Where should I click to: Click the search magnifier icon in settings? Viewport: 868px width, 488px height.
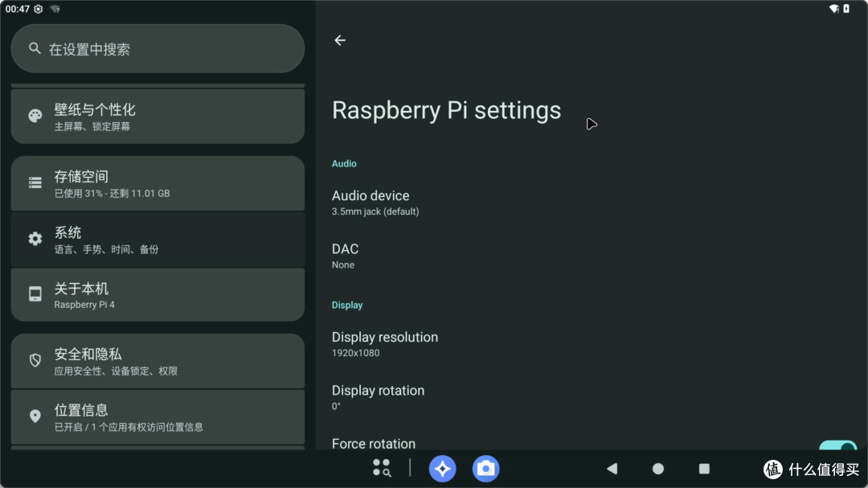pos(35,49)
